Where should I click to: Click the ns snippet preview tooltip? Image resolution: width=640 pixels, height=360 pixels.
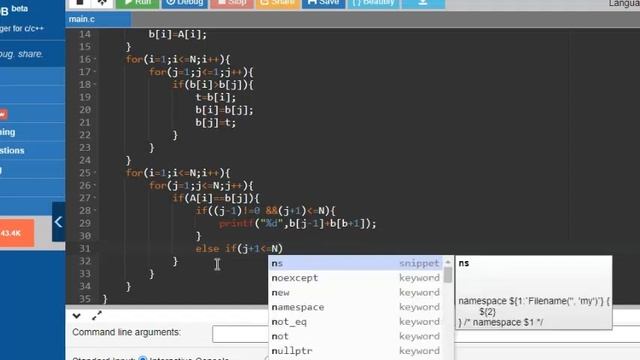point(533,292)
